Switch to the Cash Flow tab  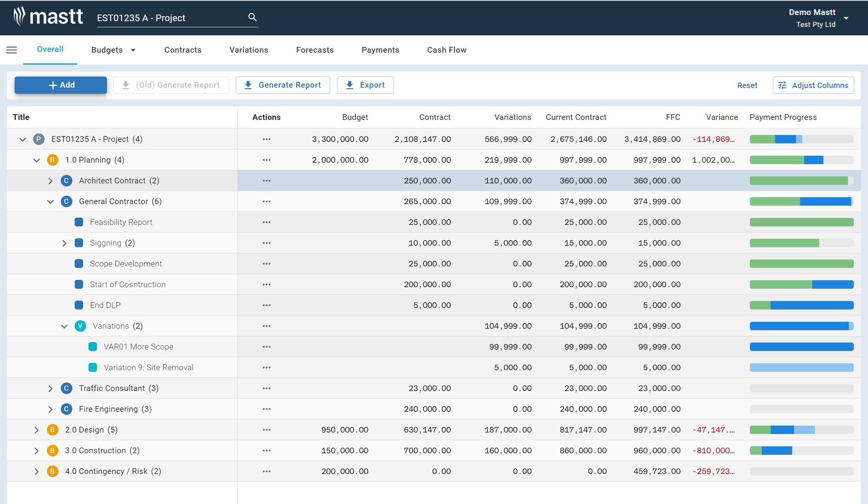click(x=447, y=50)
